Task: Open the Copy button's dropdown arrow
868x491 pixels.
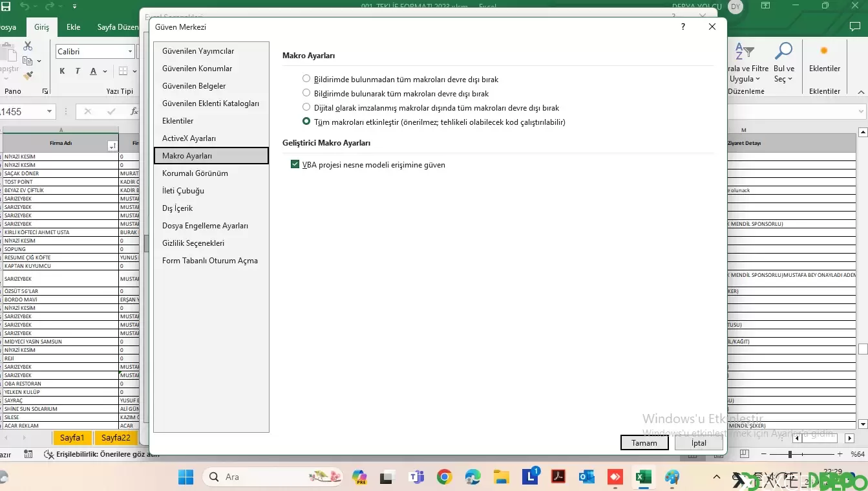Action: [x=39, y=61]
